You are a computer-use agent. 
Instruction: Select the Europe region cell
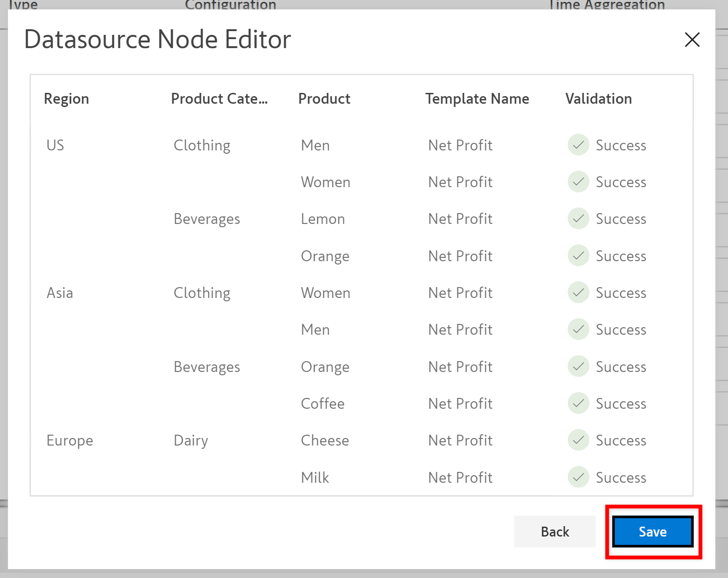(70, 440)
